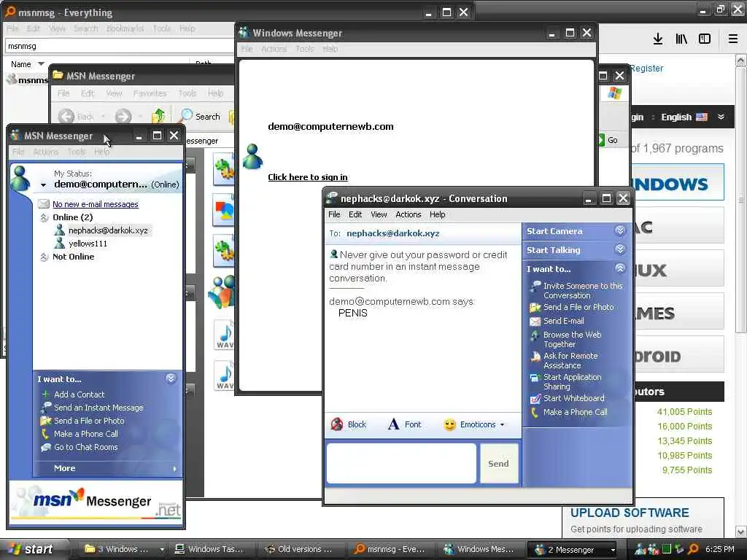The height and width of the screenshot is (560, 747).
Task: Click the Block contact icon in conversation
Action: click(x=337, y=424)
